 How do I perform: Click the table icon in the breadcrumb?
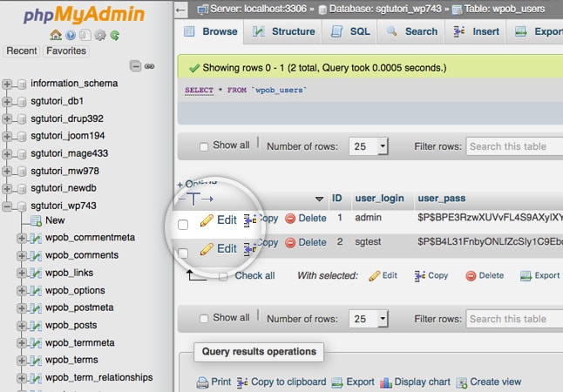point(457,10)
